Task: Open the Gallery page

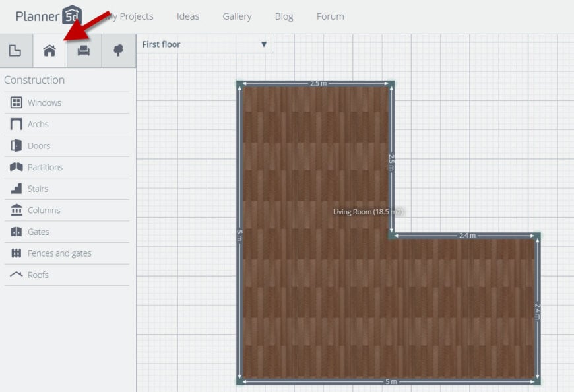Action: [x=237, y=16]
